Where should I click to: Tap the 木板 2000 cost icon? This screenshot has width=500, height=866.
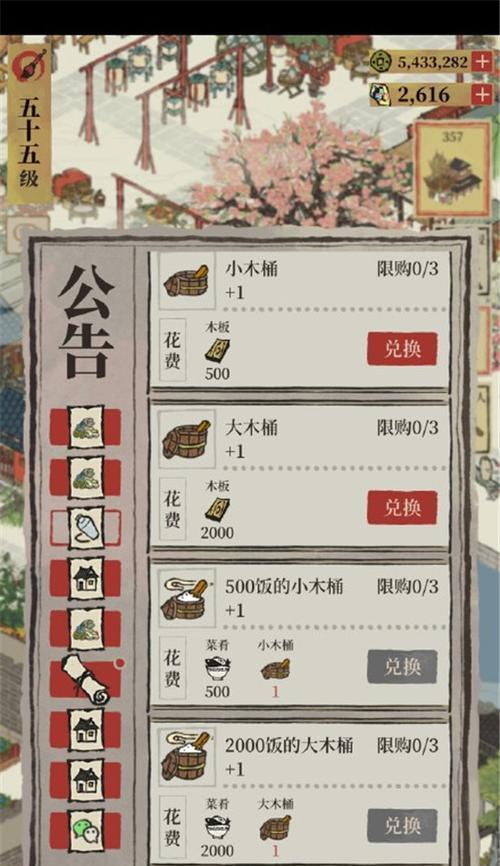(x=218, y=509)
